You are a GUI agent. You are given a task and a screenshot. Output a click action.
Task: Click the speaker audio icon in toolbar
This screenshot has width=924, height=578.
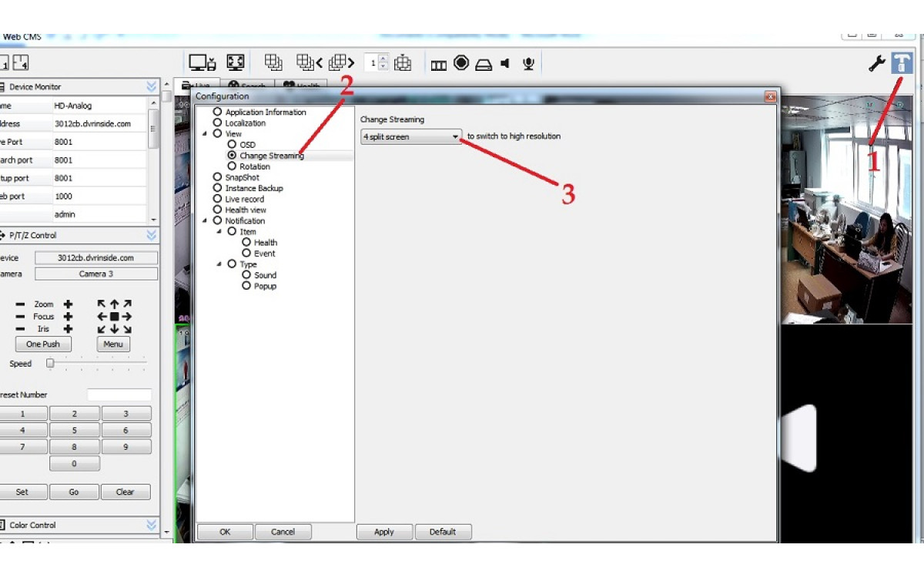(505, 64)
